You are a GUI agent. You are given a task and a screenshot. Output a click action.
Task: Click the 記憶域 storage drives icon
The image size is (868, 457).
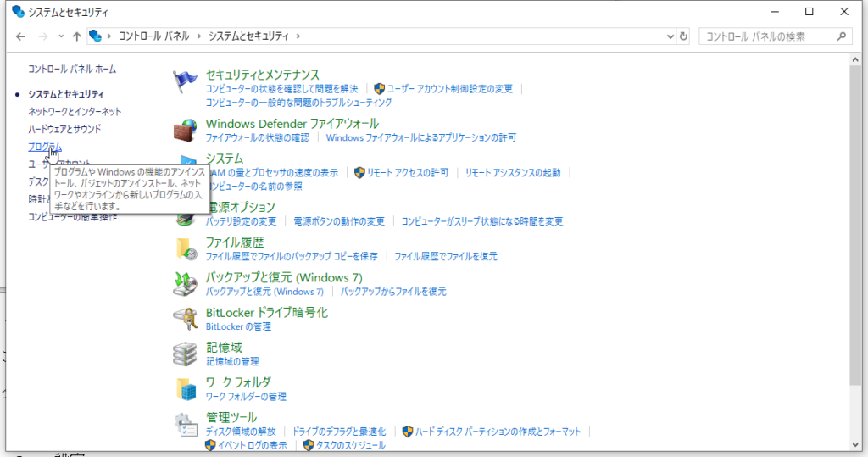[x=185, y=354]
